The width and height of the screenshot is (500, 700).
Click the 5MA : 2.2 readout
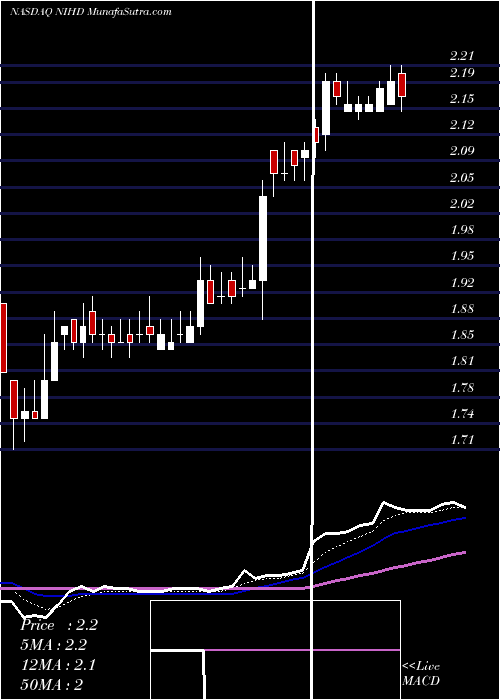(54, 645)
